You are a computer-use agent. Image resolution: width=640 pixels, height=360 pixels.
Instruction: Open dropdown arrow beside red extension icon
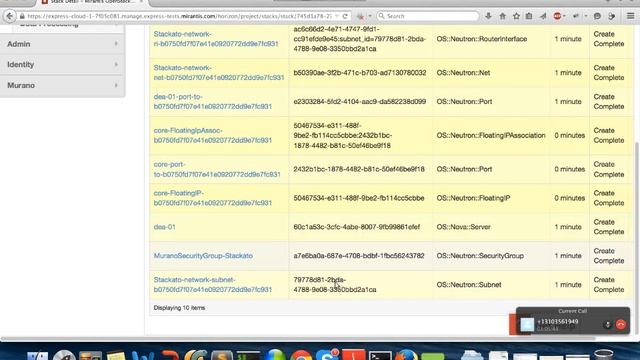(370, 16)
